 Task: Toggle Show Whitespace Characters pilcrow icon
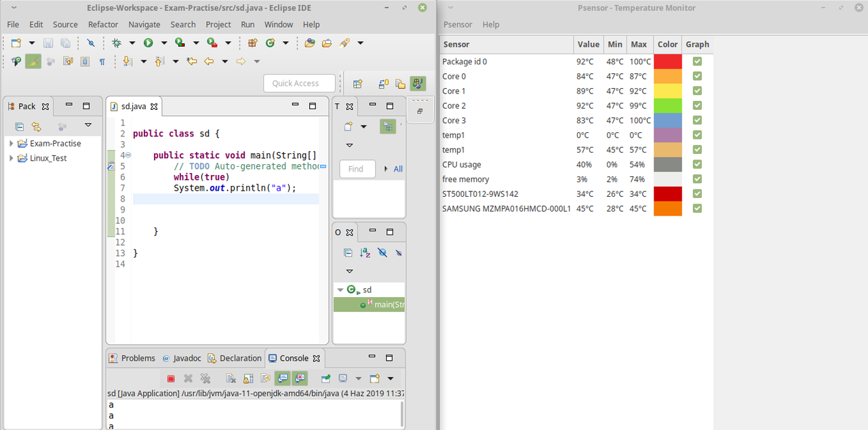coord(102,61)
